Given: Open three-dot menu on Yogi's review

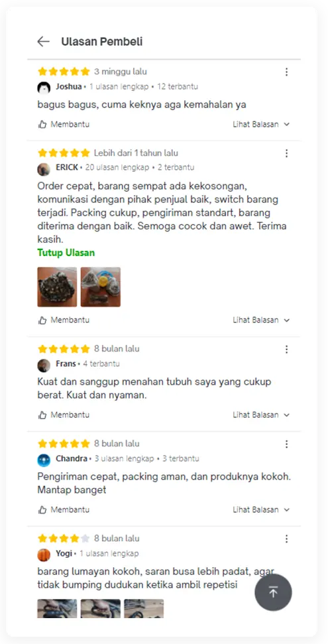Looking at the screenshot, I should pos(286,539).
